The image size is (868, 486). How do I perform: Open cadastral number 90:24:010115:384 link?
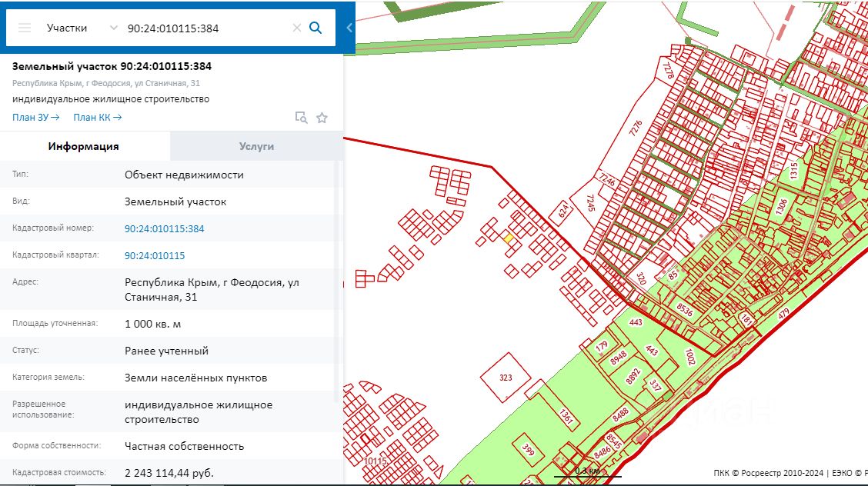(165, 228)
